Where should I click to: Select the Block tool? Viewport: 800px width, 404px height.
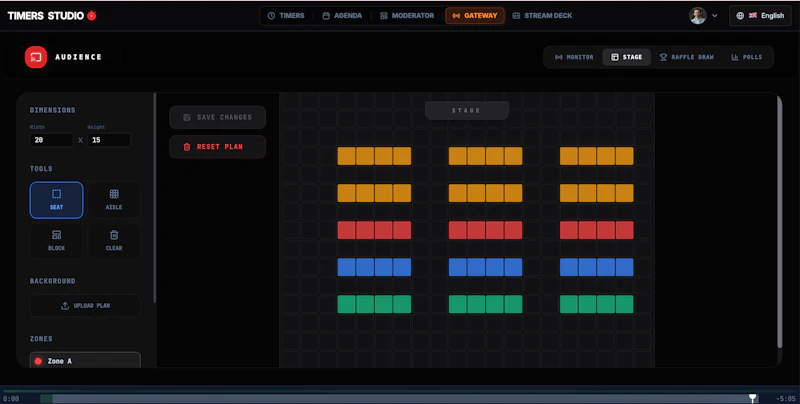57,241
